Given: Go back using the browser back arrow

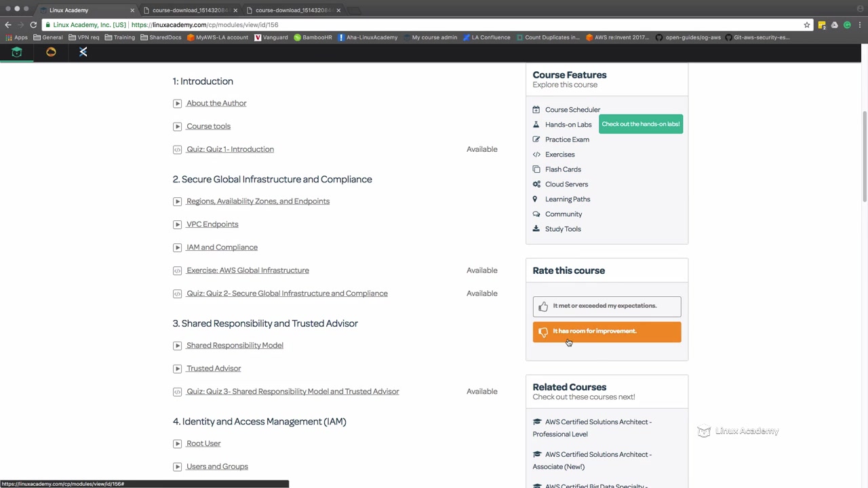Looking at the screenshot, I should click(8, 25).
